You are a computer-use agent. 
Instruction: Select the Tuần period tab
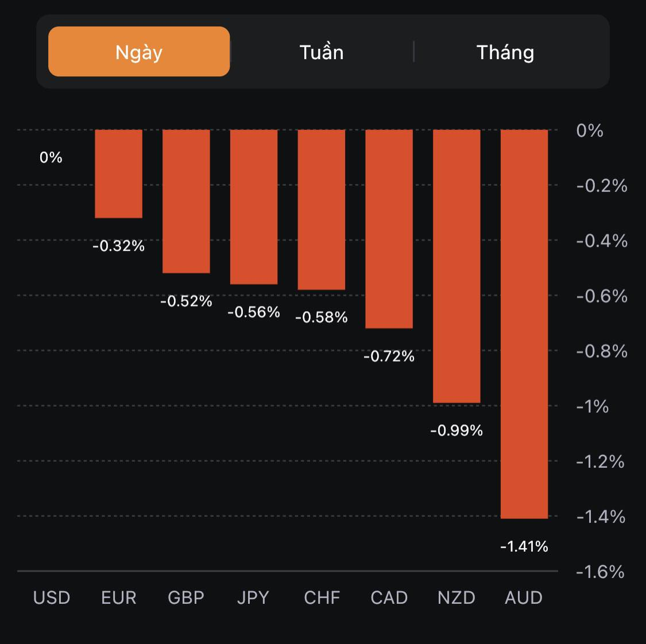coord(322,52)
